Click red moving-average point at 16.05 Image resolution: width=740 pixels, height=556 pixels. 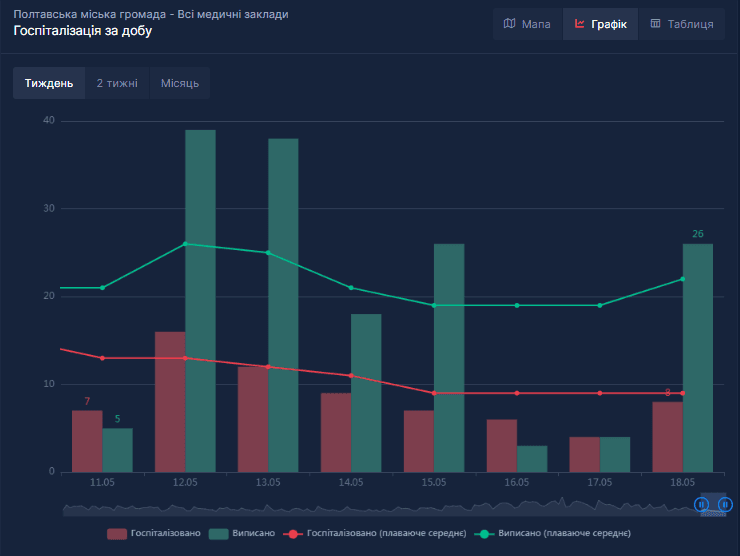[x=517, y=393]
